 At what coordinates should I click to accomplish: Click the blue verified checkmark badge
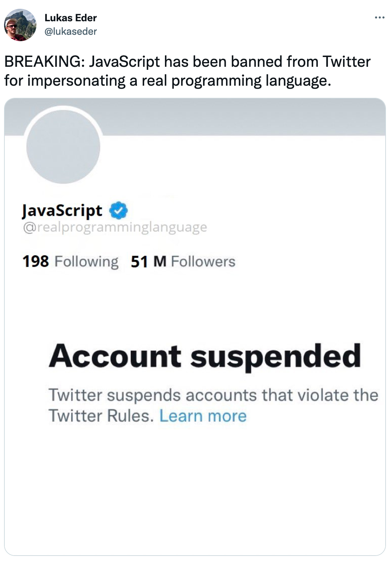pyautogui.click(x=118, y=210)
